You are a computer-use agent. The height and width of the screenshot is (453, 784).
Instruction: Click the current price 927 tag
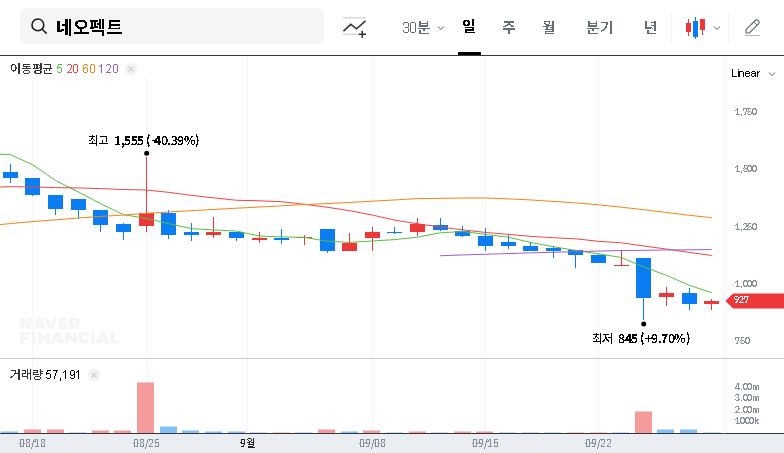[755, 300]
